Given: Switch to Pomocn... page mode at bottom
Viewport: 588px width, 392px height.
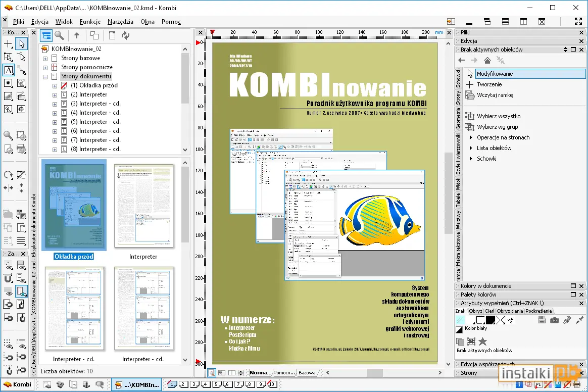Looking at the screenshot, I should pyautogui.click(x=284, y=372).
